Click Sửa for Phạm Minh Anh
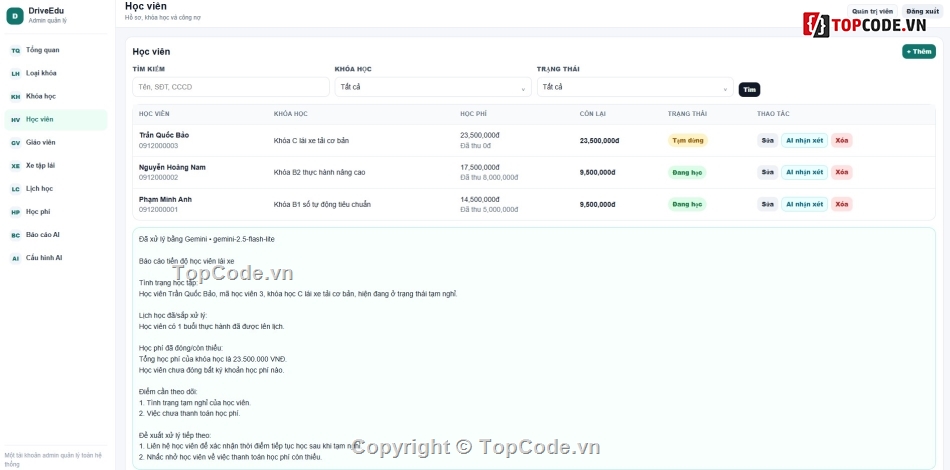 768,205
